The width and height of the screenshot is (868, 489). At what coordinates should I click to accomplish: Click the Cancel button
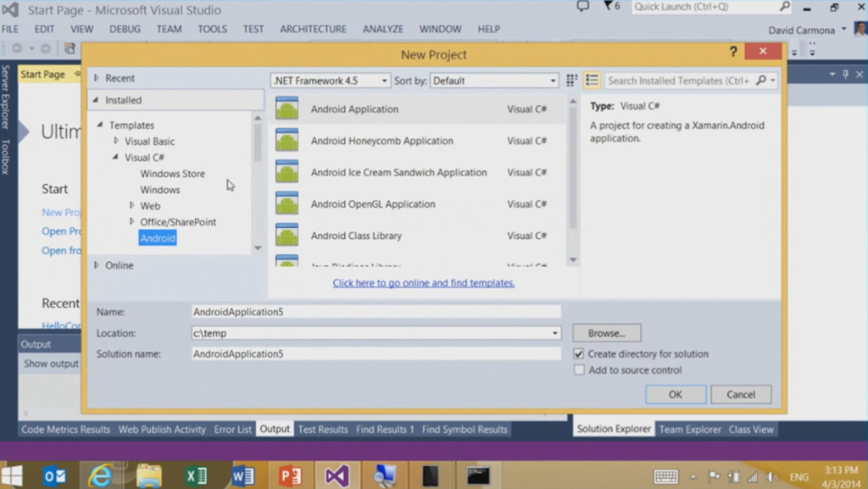(741, 394)
